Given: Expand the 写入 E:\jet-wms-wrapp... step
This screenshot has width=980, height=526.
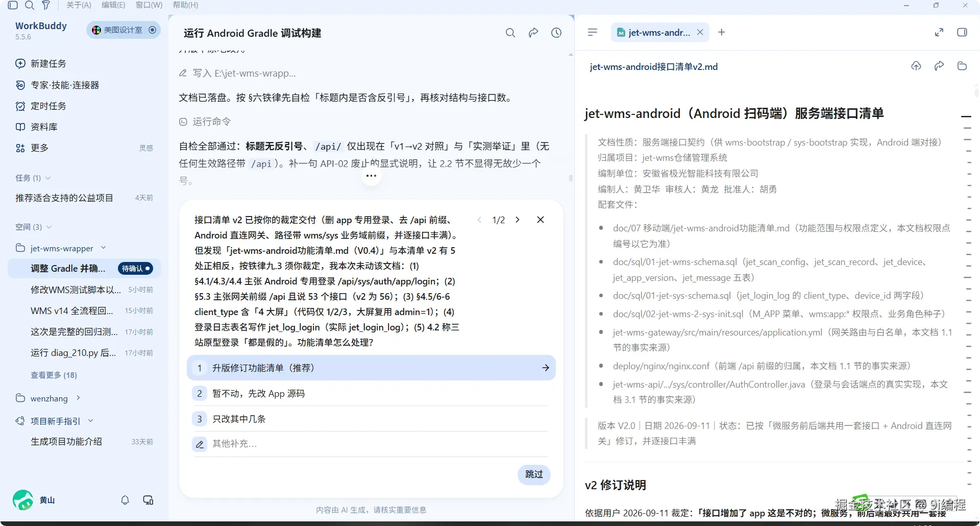Looking at the screenshot, I should click(237, 73).
